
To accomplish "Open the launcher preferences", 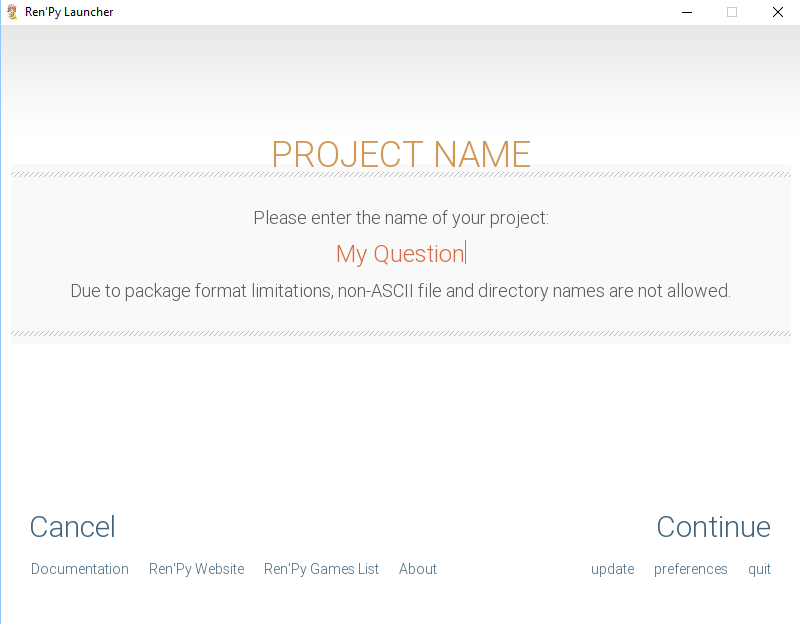I will coord(690,569).
